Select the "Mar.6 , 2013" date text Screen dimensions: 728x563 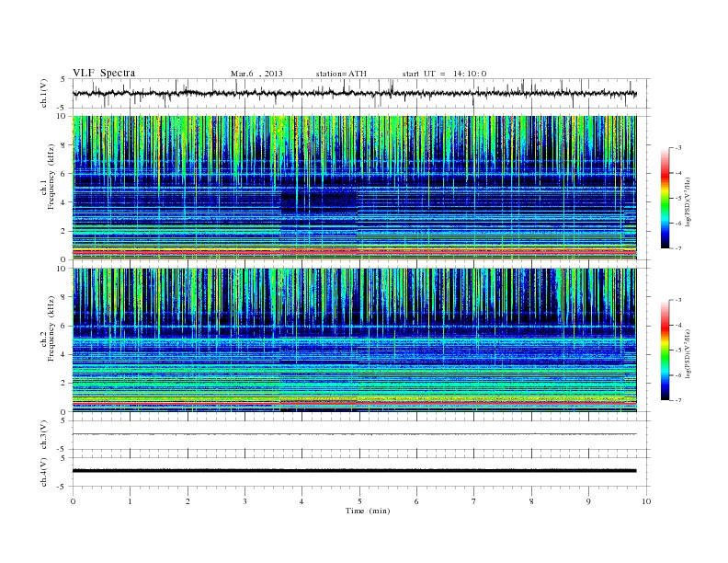coord(256,74)
